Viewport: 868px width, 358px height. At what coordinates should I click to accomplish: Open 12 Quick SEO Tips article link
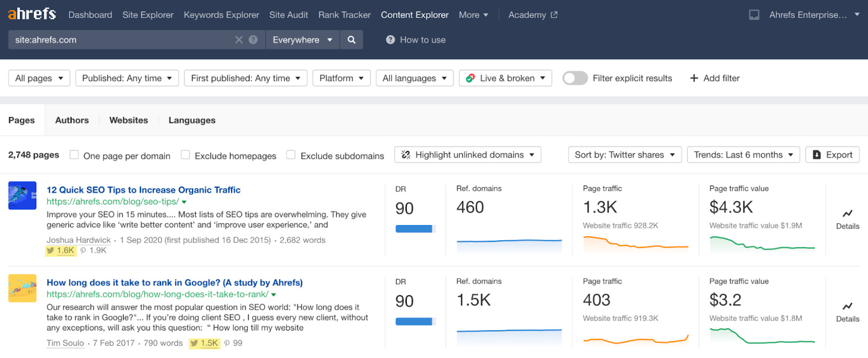tap(143, 190)
